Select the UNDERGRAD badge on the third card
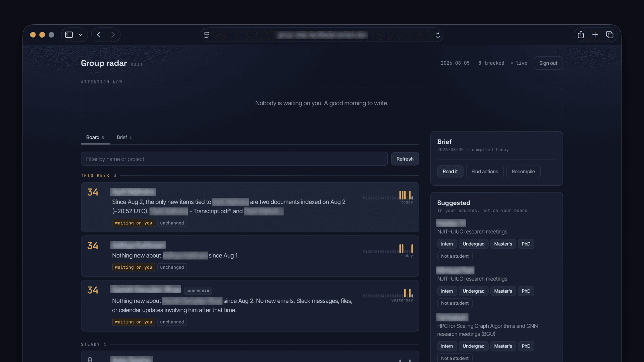This screenshot has width=644, height=362. coord(198,291)
